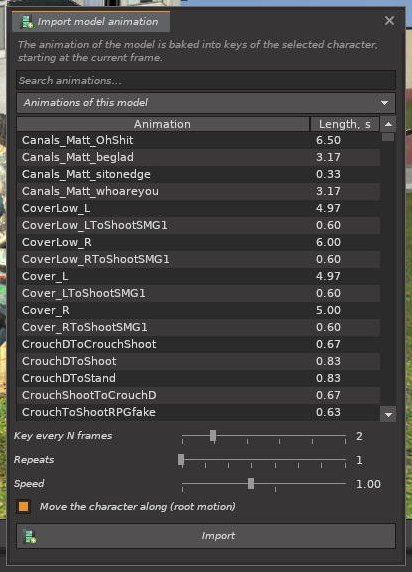Sort by the Length, s column header
This screenshot has height=572, width=412.
pos(344,124)
